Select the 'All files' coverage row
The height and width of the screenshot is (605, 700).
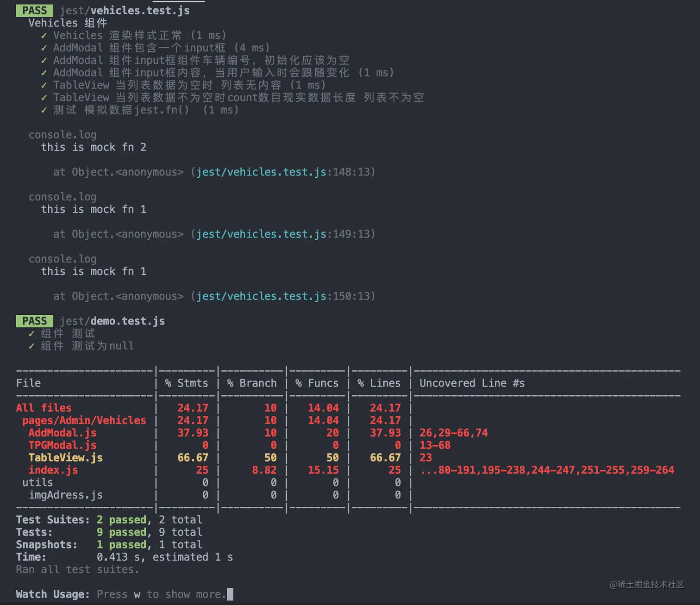348,408
